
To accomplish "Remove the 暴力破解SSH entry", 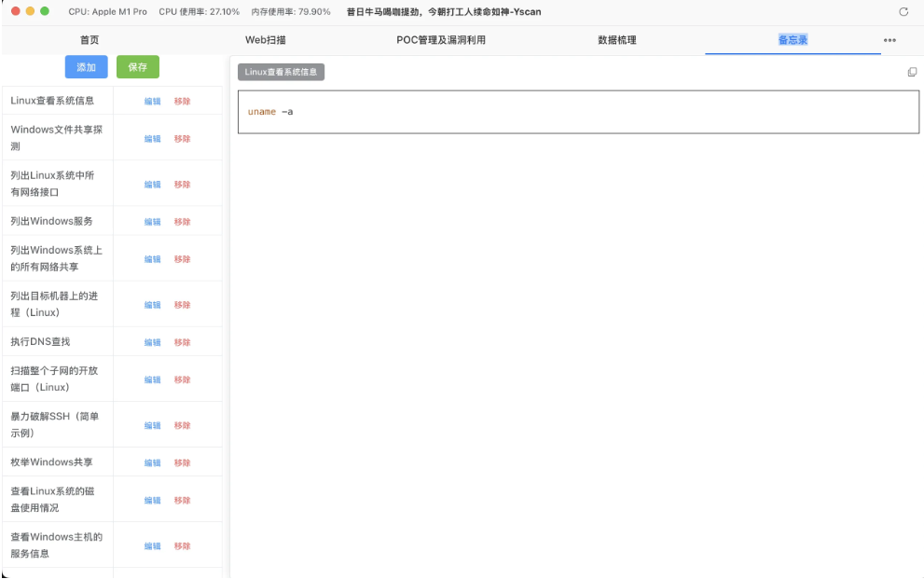I will pyautogui.click(x=182, y=425).
